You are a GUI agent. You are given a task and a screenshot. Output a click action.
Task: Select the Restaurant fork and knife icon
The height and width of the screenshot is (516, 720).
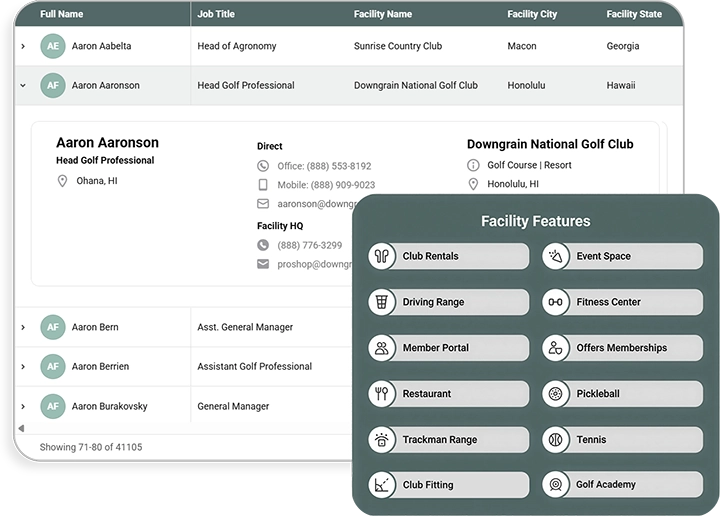pyautogui.click(x=382, y=394)
